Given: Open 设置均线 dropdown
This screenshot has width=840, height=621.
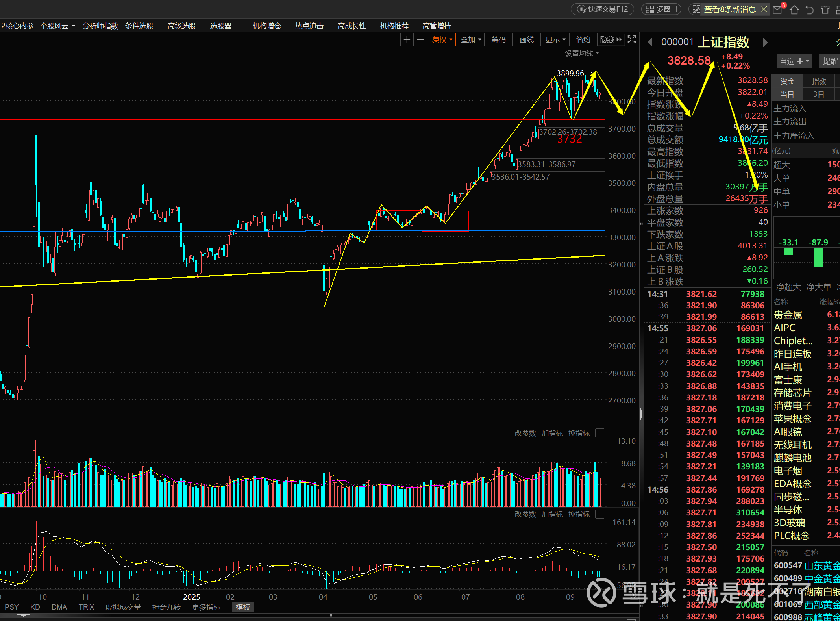Looking at the screenshot, I should coord(581,53).
